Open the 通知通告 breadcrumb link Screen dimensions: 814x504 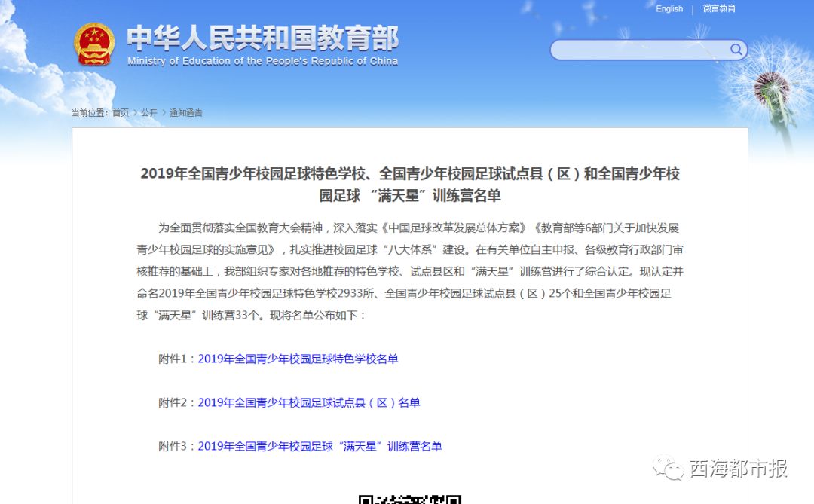186,113
